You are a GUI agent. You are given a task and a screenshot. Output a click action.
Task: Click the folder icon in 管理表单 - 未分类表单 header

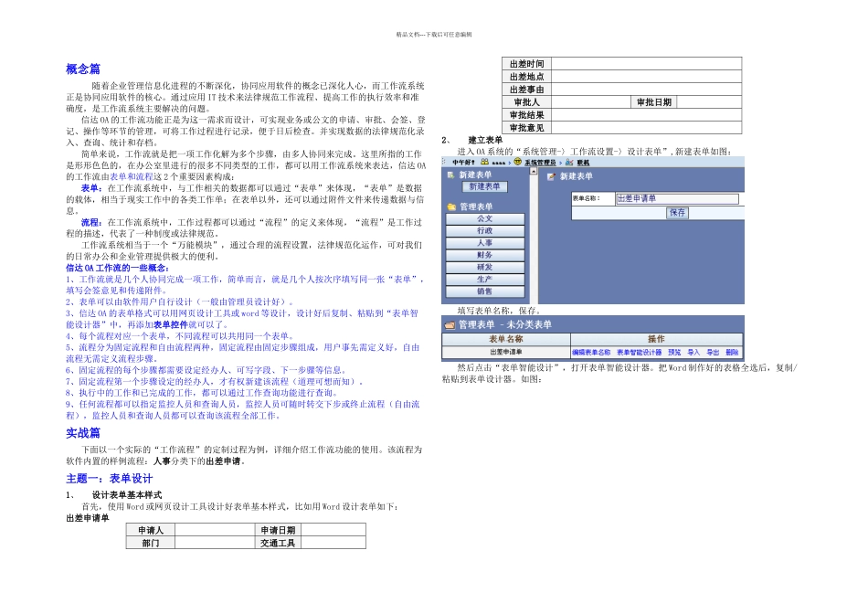pos(450,325)
